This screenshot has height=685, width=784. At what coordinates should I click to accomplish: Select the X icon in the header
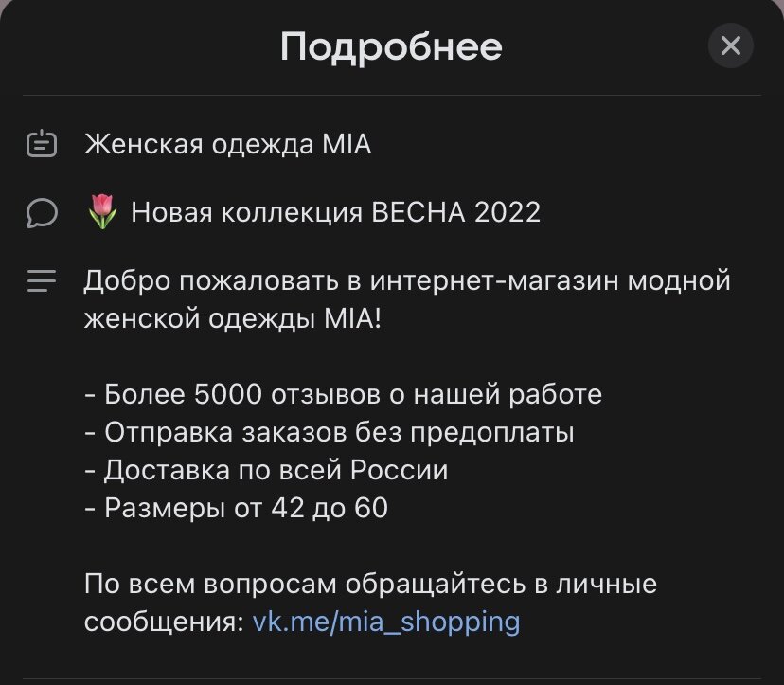[730, 45]
